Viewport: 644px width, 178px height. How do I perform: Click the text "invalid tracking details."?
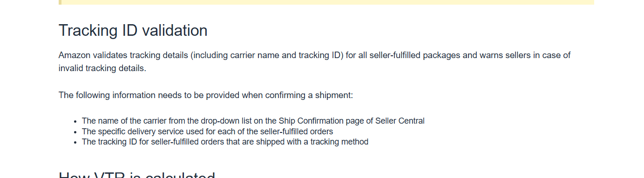[102, 69]
